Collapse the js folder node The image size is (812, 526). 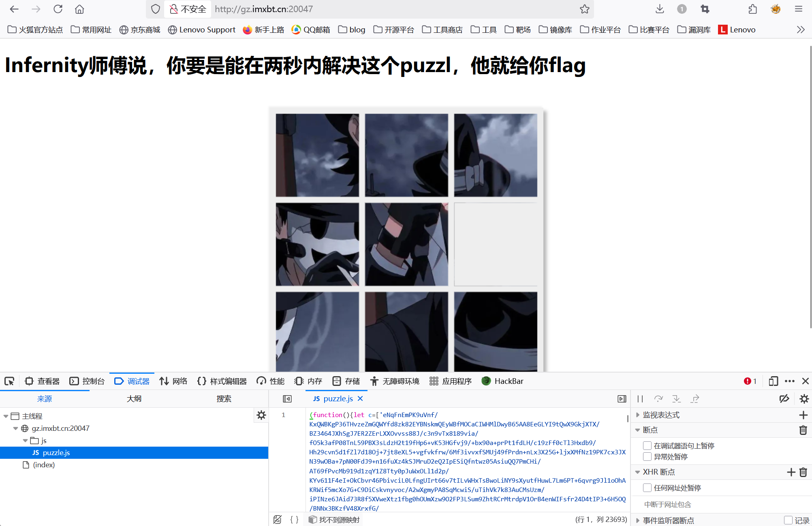pos(25,441)
